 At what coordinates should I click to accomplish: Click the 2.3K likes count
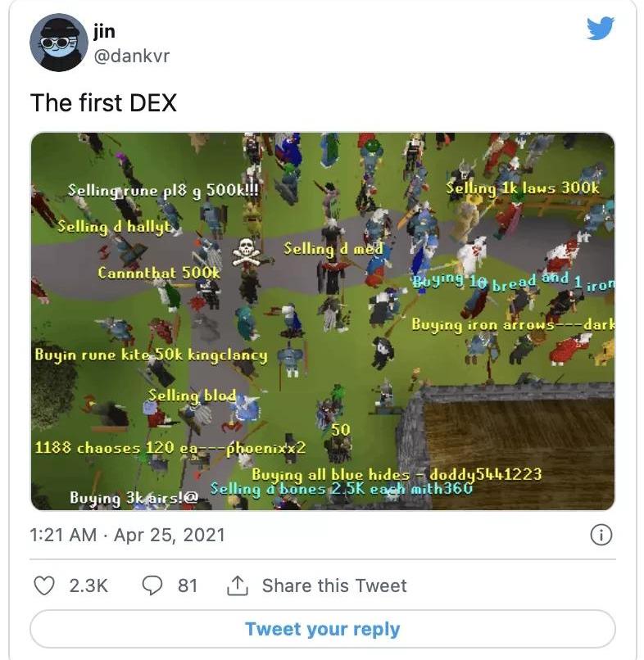coord(88,585)
